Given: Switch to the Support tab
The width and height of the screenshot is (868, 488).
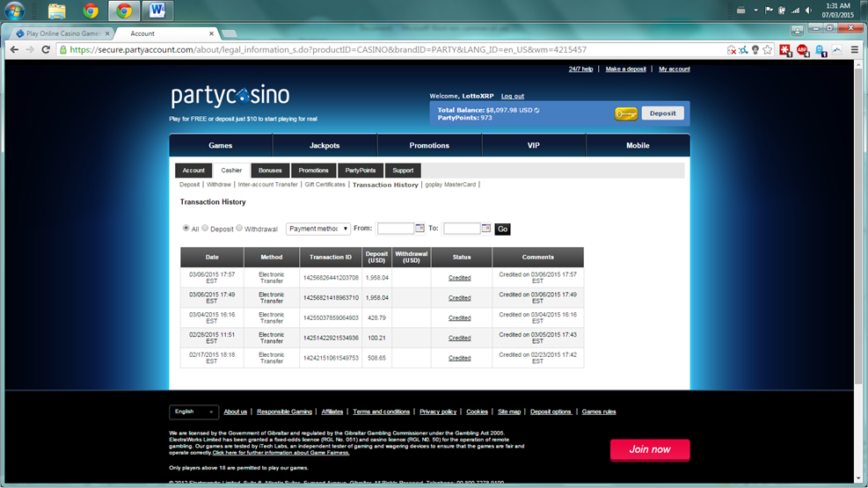Looking at the screenshot, I should [x=403, y=171].
